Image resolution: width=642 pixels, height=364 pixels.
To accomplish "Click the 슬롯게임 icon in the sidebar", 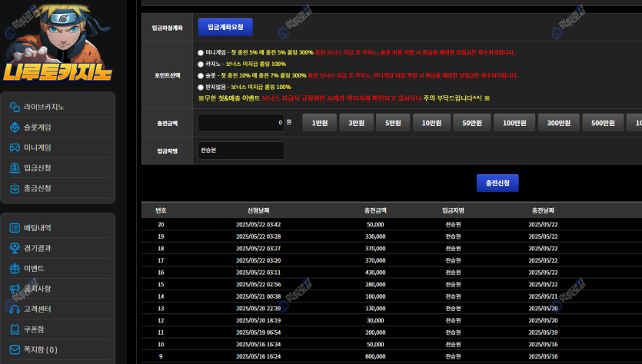I will tap(15, 127).
